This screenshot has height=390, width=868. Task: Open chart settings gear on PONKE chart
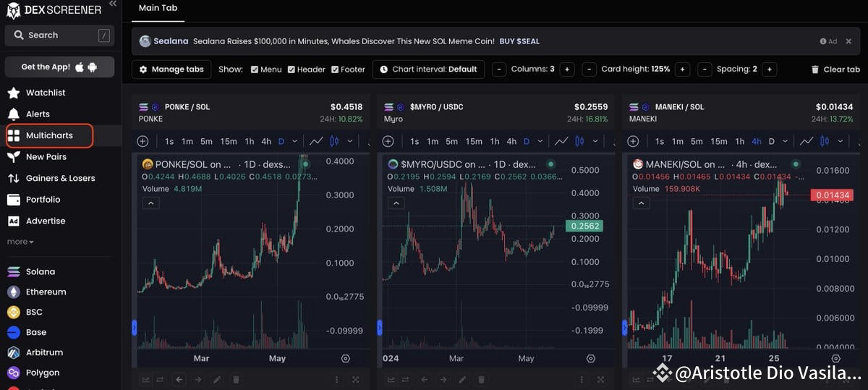tap(346, 358)
